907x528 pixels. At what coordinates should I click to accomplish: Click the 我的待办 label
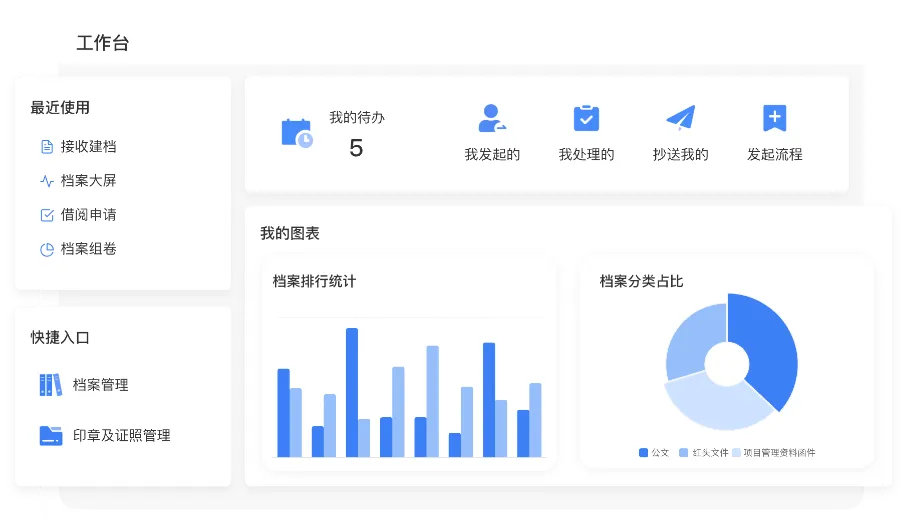(357, 117)
